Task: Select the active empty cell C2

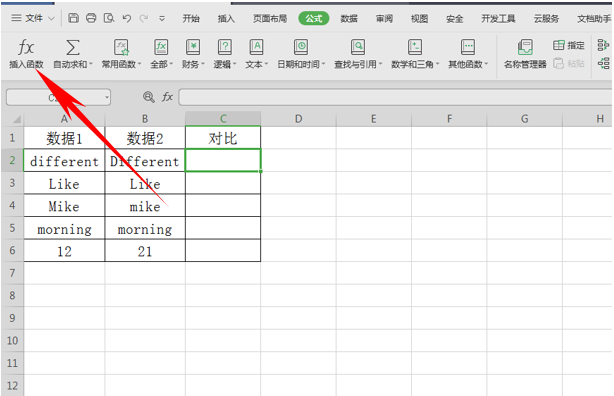Action: pos(223,160)
